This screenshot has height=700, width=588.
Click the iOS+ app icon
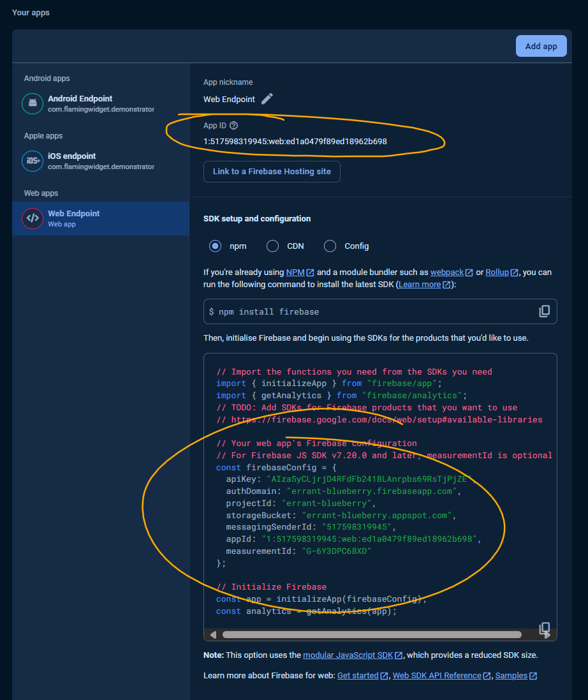[33, 161]
